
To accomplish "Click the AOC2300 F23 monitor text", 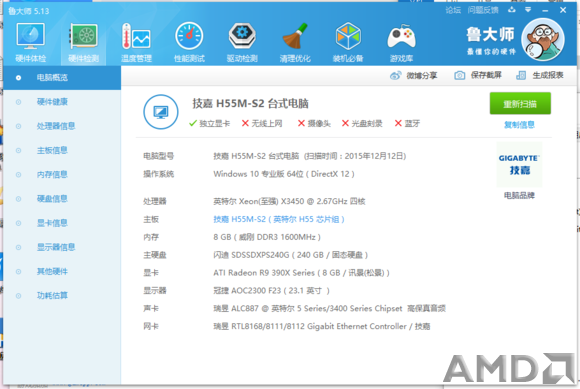I will [271, 291].
